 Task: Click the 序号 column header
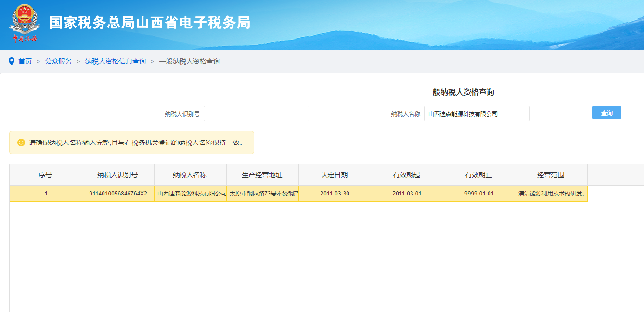pos(46,175)
